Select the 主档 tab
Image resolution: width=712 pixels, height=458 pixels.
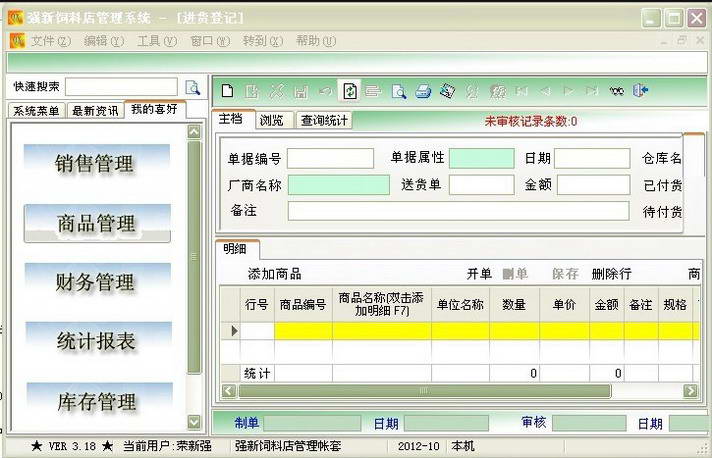[232, 119]
